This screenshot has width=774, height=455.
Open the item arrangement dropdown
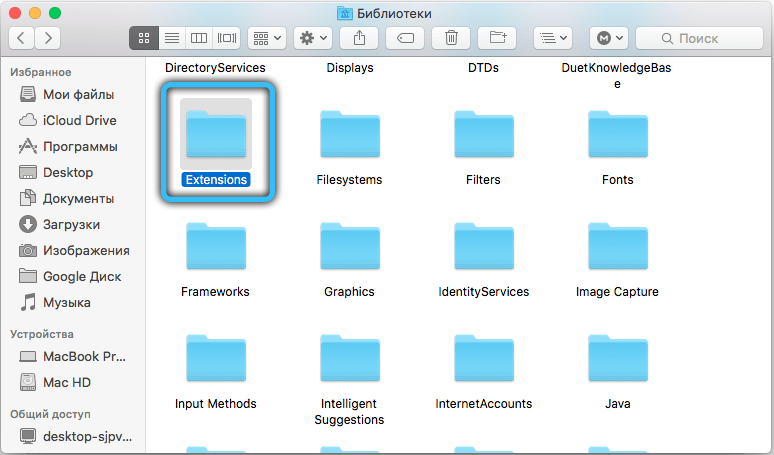(267, 38)
